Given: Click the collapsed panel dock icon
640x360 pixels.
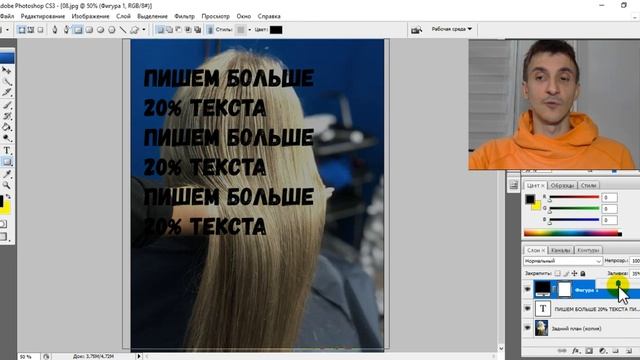Looking at the screenshot, I should click(514, 185).
